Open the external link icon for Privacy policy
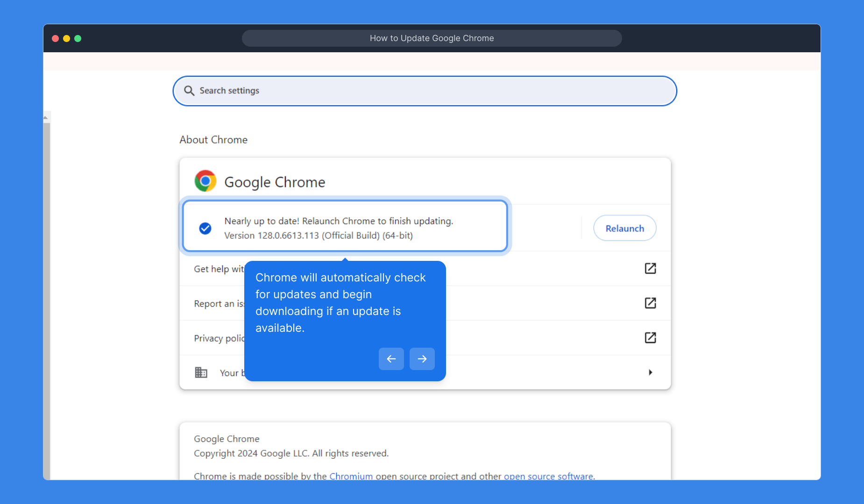864x504 pixels. [x=650, y=337]
